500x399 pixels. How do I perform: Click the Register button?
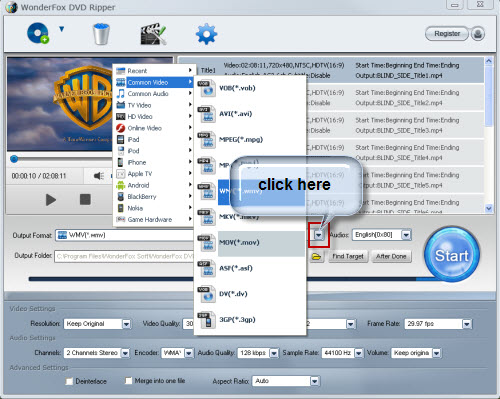coord(447,34)
